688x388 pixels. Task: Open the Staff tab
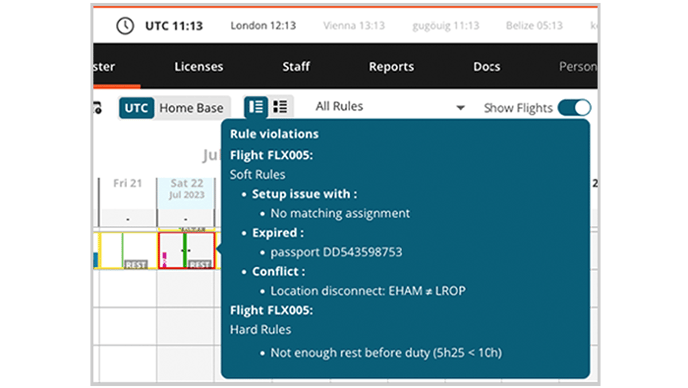296,67
